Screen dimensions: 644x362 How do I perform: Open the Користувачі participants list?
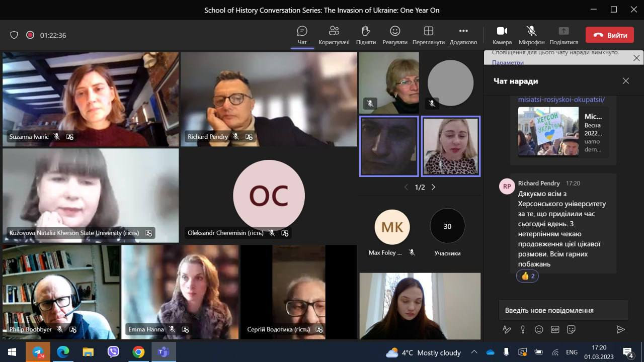[x=334, y=35]
